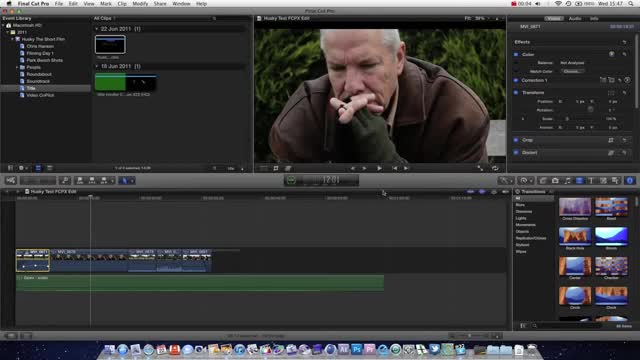The height and width of the screenshot is (360, 640).
Task: Open the Themes browser icon
Action: (616, 180)
